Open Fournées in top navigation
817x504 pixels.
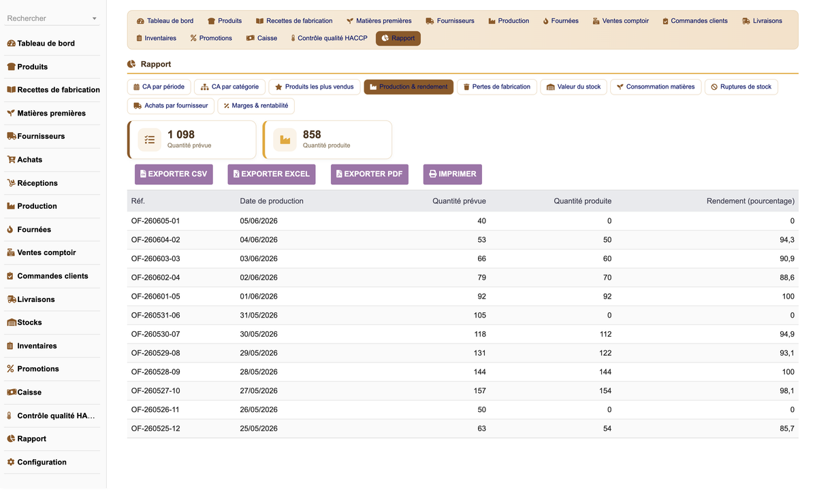(560, 21)
